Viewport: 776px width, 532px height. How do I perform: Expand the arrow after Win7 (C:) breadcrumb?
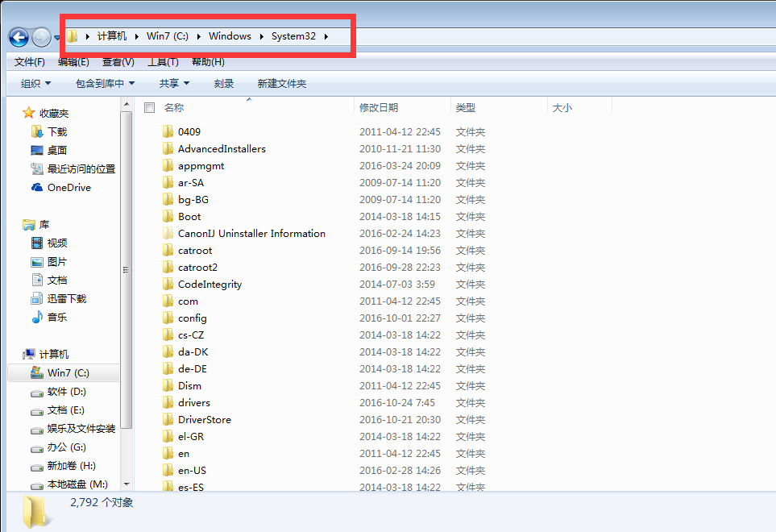point(198,36)
